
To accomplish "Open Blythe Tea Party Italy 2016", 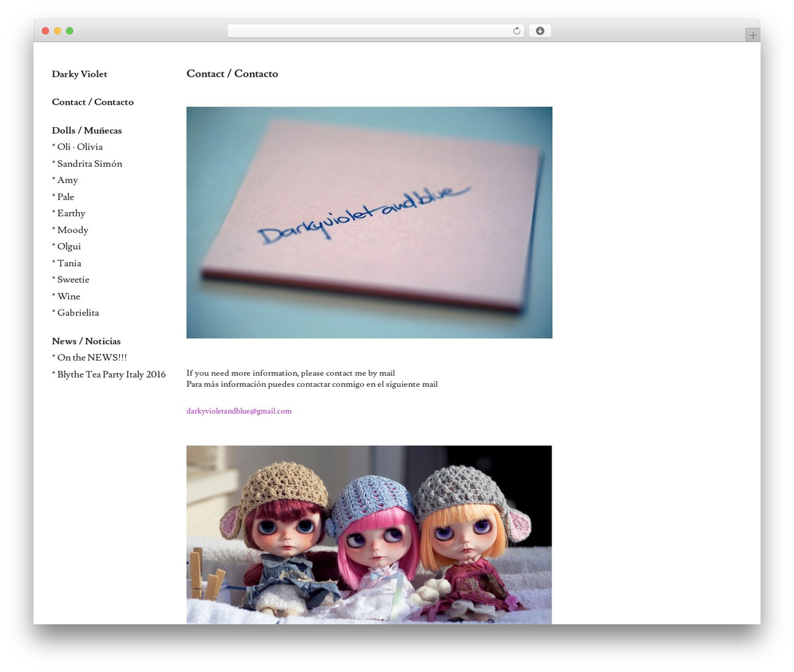I will [109, 374].
